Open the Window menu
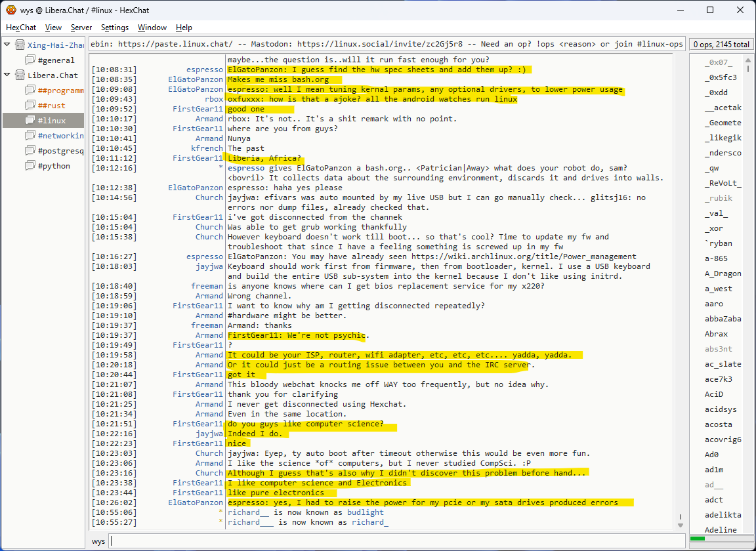756x551 pixels. (152, 28)
